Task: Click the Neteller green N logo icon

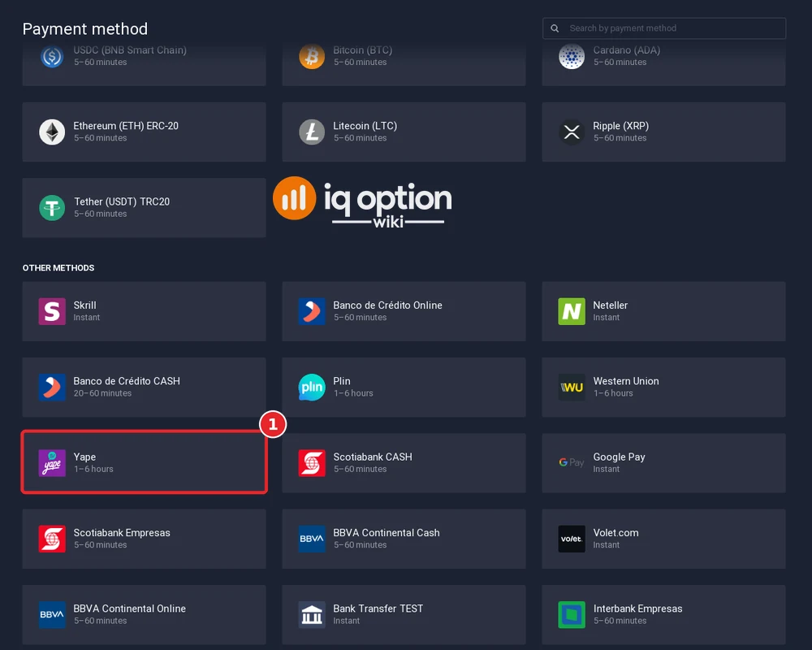Action: (x=572, y=311)
